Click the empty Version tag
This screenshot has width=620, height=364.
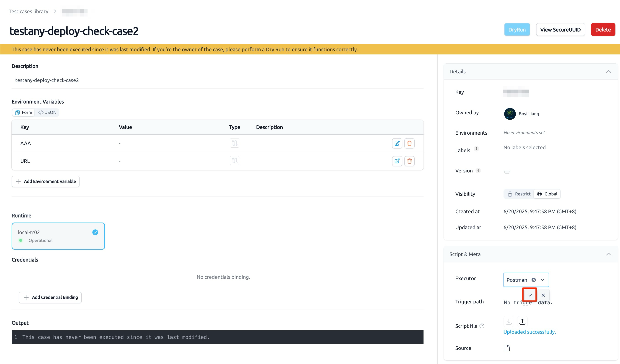[507, 172]
